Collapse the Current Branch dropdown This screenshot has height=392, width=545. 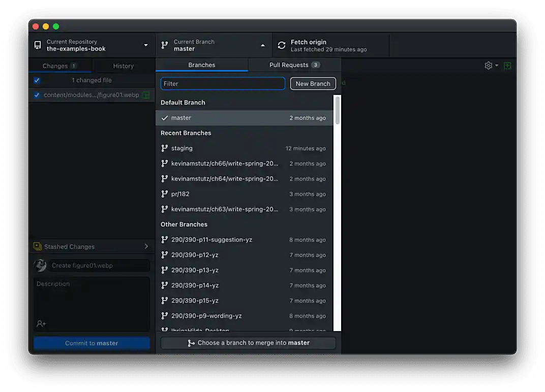tap(214, 45)
